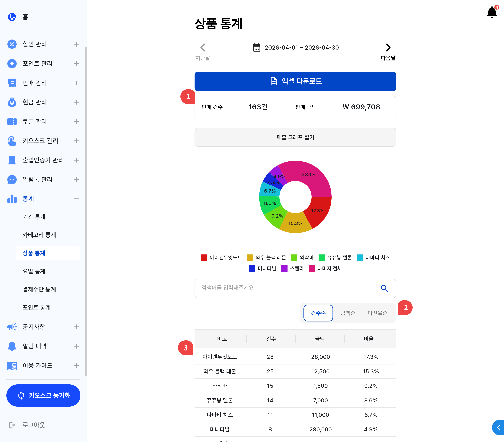
Task: Click the 금액 column header
Action: click(320, 339)
